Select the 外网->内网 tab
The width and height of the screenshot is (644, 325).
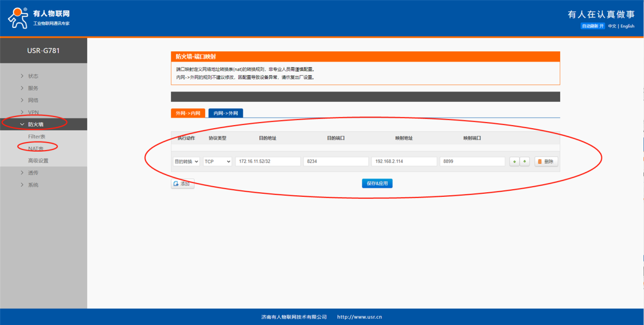pyautogui.click(x=188, y=113)
